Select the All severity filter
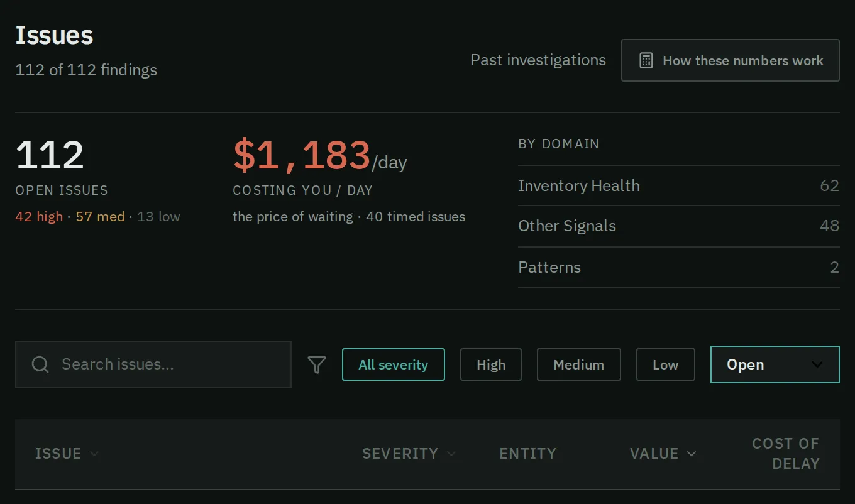Viewport: 855px width, 504px height. coord(394,364)
